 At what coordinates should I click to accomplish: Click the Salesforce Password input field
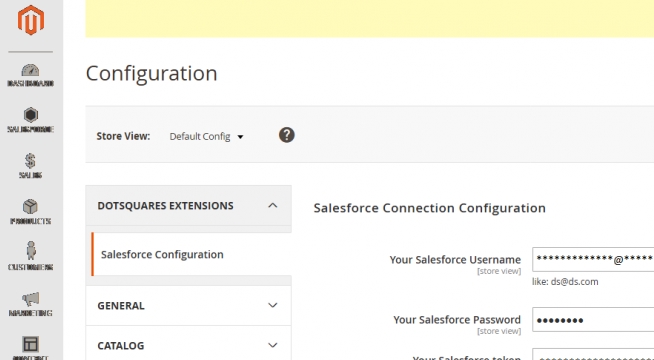point(593,320)
